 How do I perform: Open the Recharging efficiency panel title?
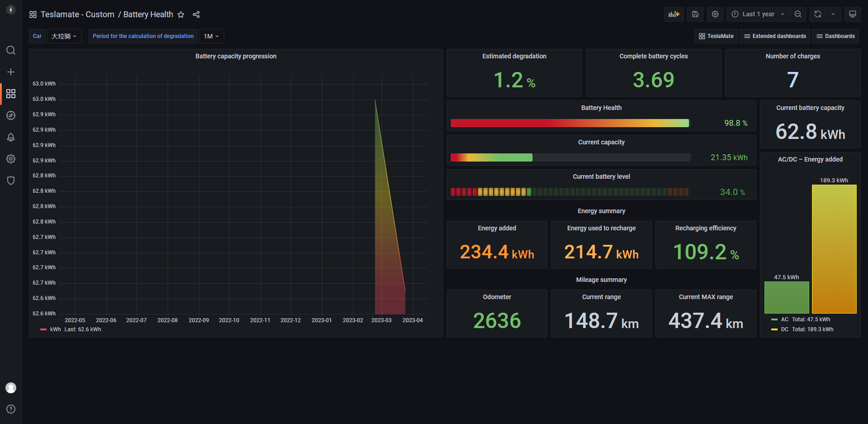706,228
